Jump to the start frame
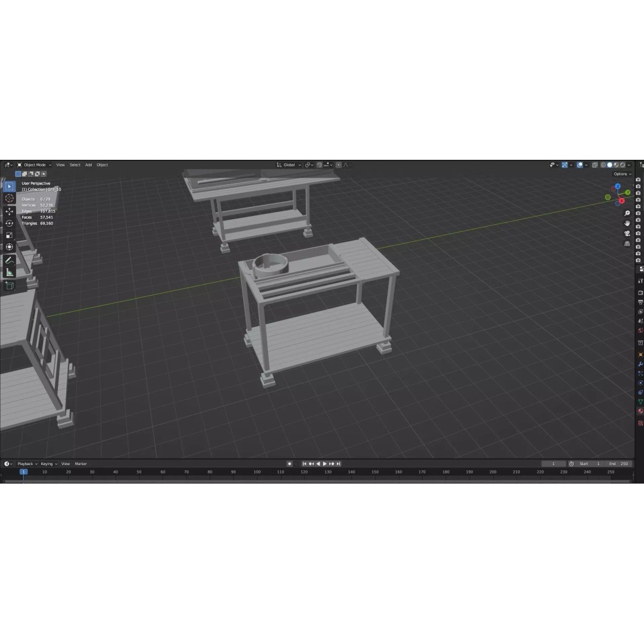Screen dimensions: 644x644 [x=304, y=464]
